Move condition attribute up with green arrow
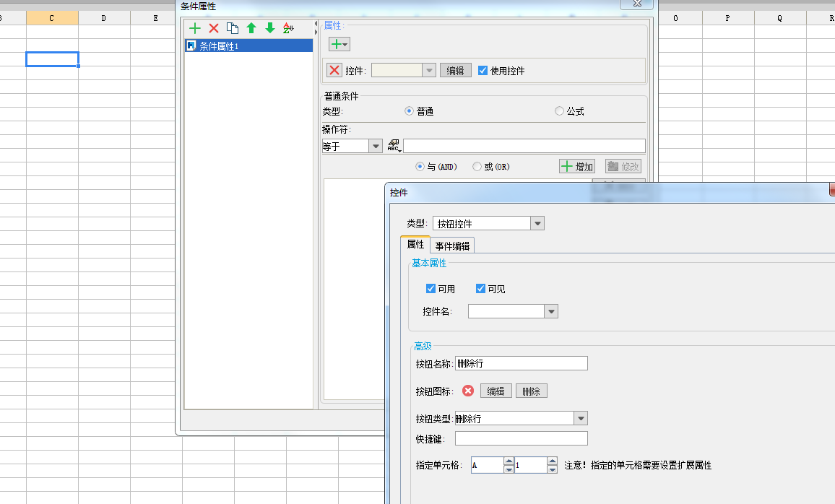Image resolution: width=835 pixels, height=504 pixels. click(251, 28)
